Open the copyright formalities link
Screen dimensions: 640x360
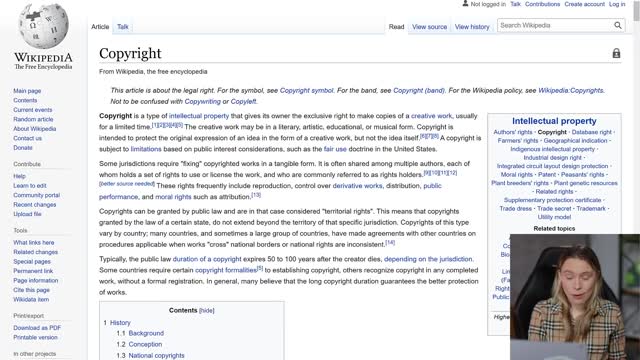226,270
